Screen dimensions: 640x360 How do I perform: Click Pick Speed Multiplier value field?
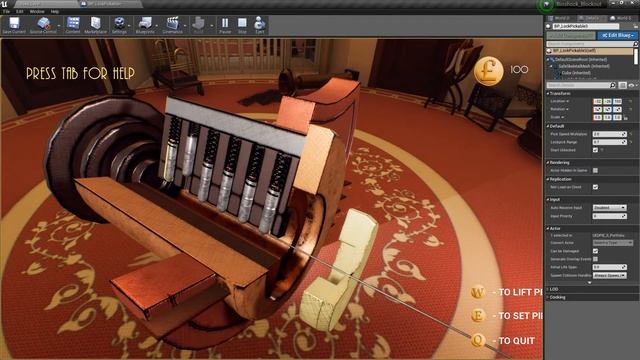tap(609, 134)
